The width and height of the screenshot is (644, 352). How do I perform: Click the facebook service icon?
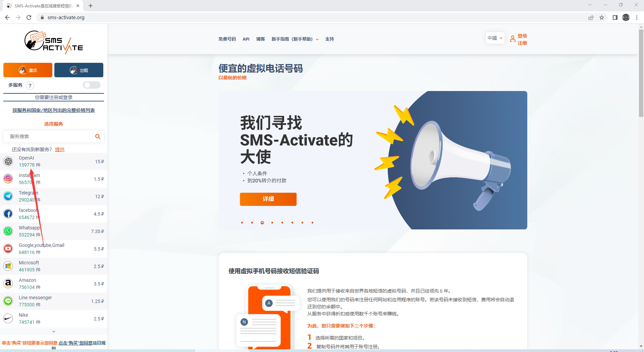pos(8,214)
